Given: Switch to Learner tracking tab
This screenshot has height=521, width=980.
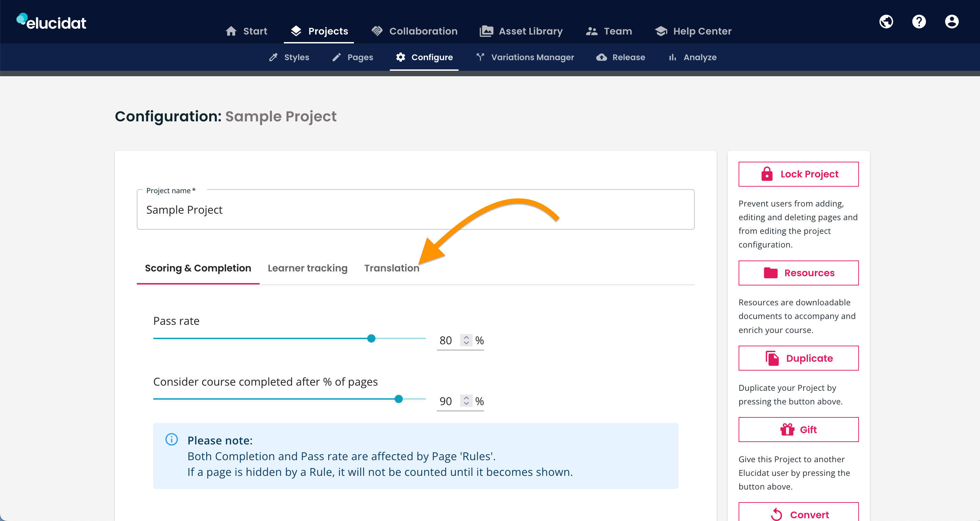Looking at the screenshot, I should point(307,268).
